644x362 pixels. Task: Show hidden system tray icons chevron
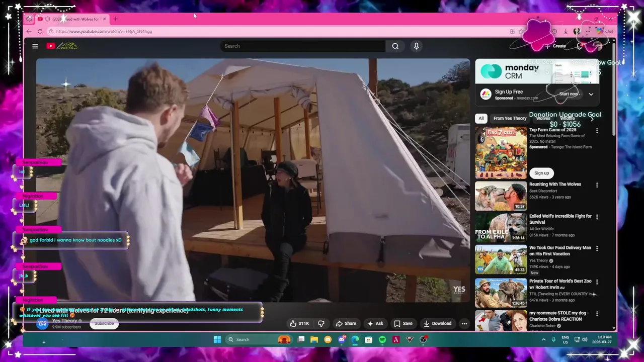[543, 339]
